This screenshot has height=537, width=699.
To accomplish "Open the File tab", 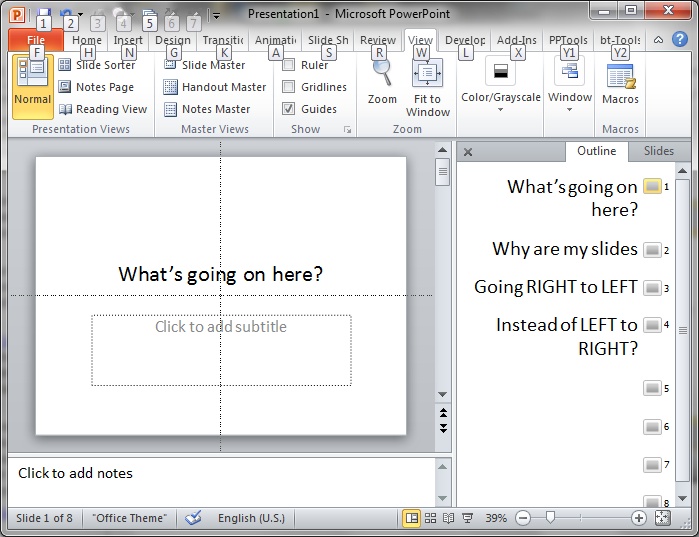I will point(36,40).
